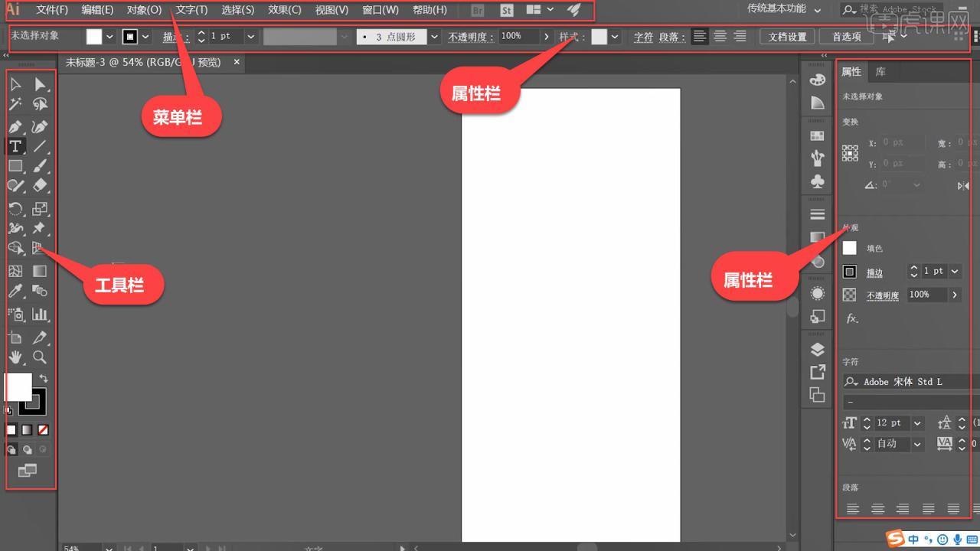The width and height of the screenshot is (980, 551).
Task: Choose the Gradient tool in toolbar
Action: (40, 271)
